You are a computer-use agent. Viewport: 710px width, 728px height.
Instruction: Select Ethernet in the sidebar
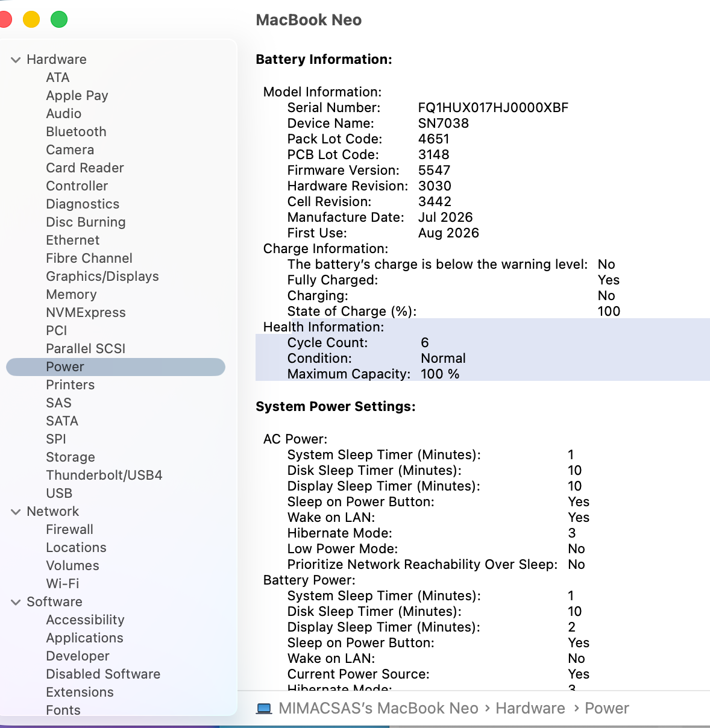coord(73,240)
